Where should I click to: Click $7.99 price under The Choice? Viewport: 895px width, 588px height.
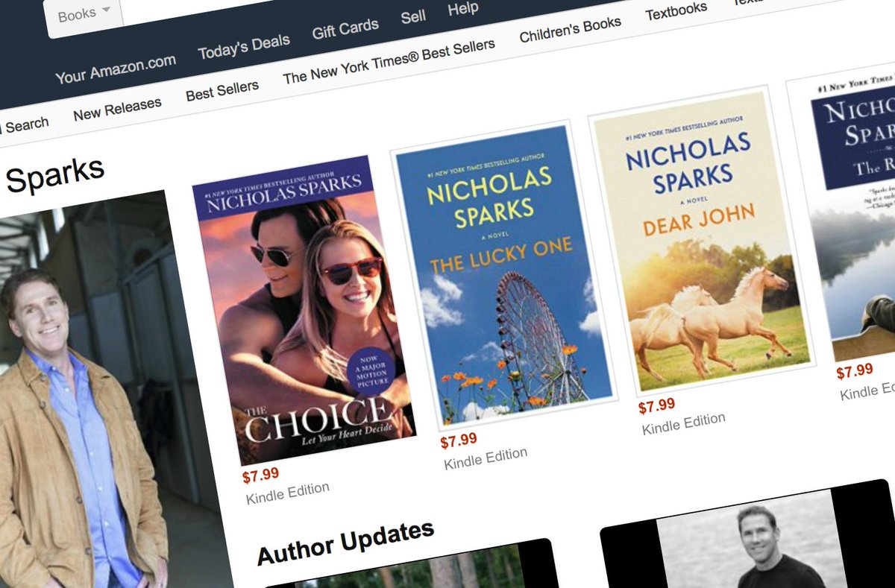(x=261, y=475)
